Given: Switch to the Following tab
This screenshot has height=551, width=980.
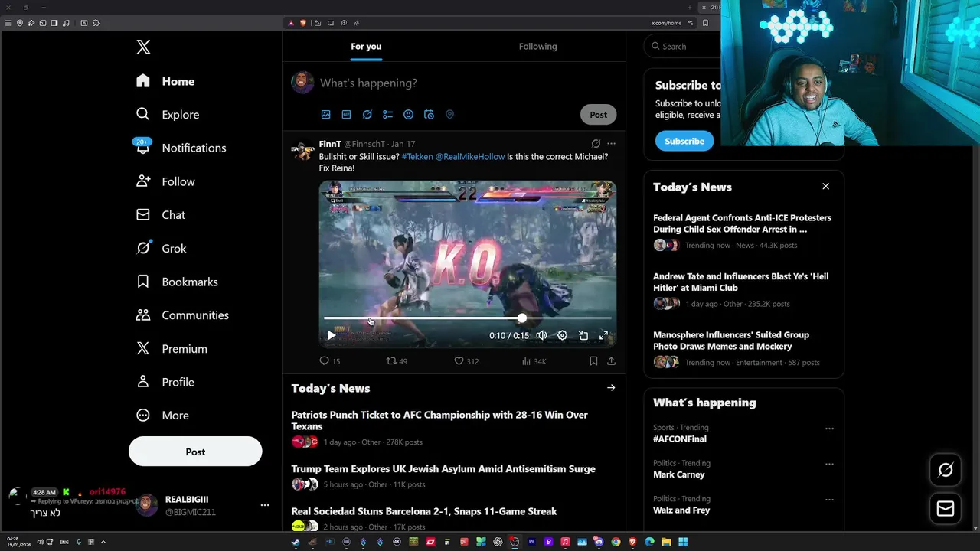Looking at the screenshot, I should pyautogui.click(x=538, y=46).
